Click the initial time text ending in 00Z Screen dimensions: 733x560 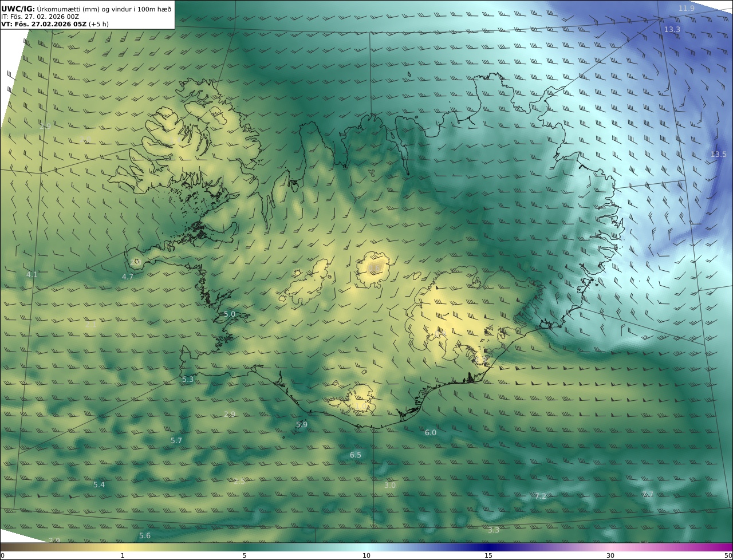pyautogui.click(x=40, y=17)
